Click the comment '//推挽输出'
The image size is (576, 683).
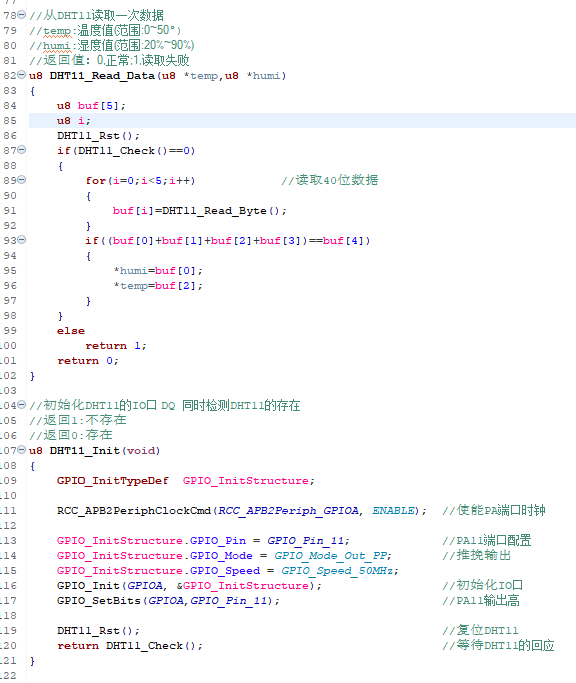coord(476,555)
